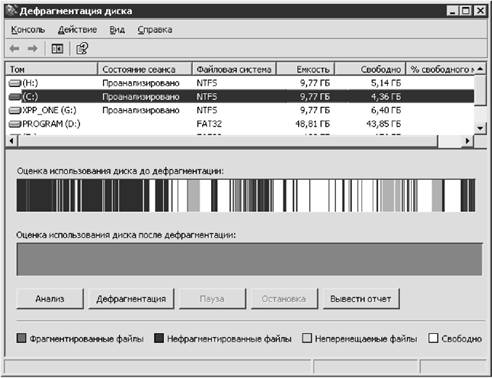This screenshot has width=492, height=378.
Task: Sort by Файловая система column header
Action: tap(234, 69)
